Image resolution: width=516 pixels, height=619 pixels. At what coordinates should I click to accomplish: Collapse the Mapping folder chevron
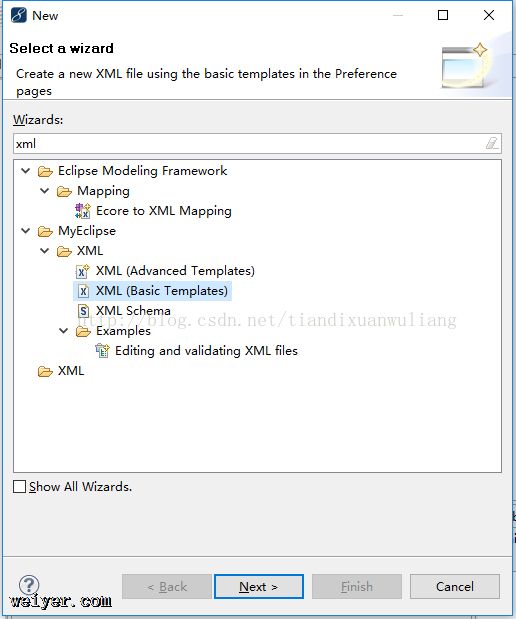pyautogui.click(x=45, y=191)
